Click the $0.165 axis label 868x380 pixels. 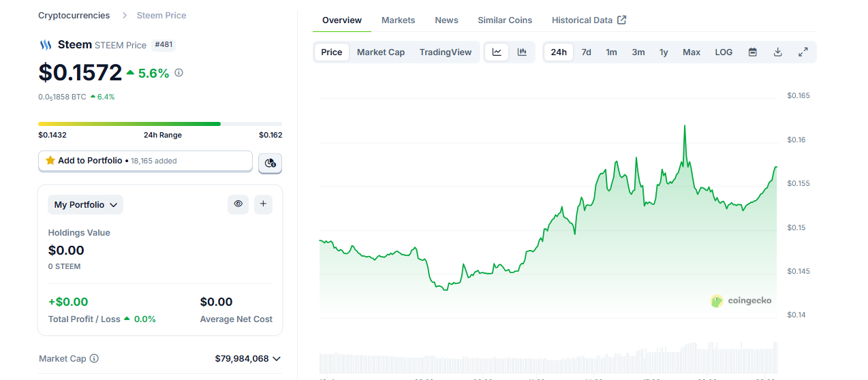pos(799,96)
